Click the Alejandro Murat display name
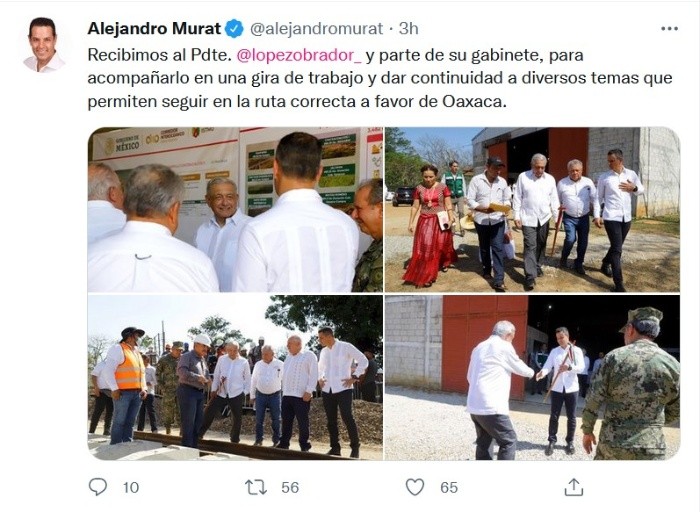This screenshot has width=700, height=512. pyautogui.click(x=154, y=29)
